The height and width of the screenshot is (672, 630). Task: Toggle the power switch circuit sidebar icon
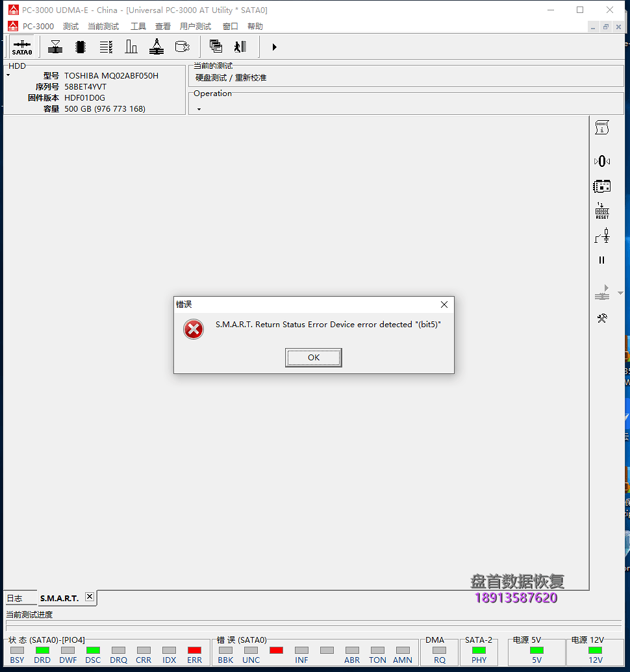(602, 236)
